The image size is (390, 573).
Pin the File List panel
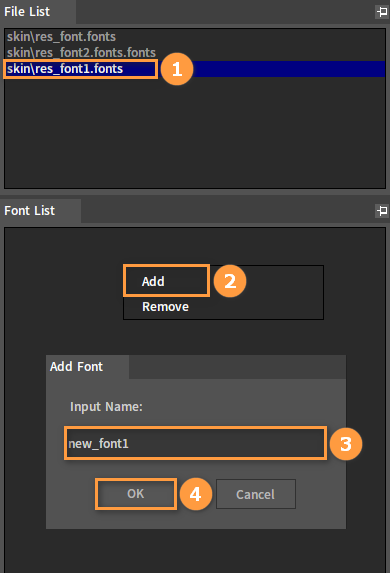coord(382,12)
